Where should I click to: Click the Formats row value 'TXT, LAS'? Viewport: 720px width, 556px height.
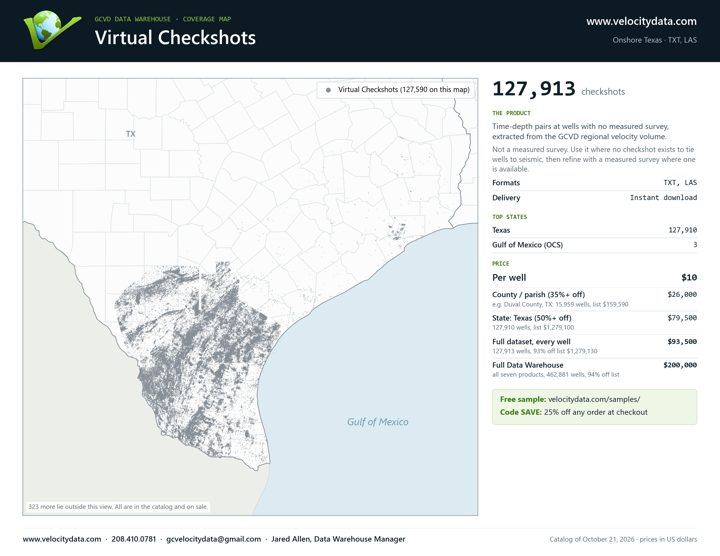point(680,183)
